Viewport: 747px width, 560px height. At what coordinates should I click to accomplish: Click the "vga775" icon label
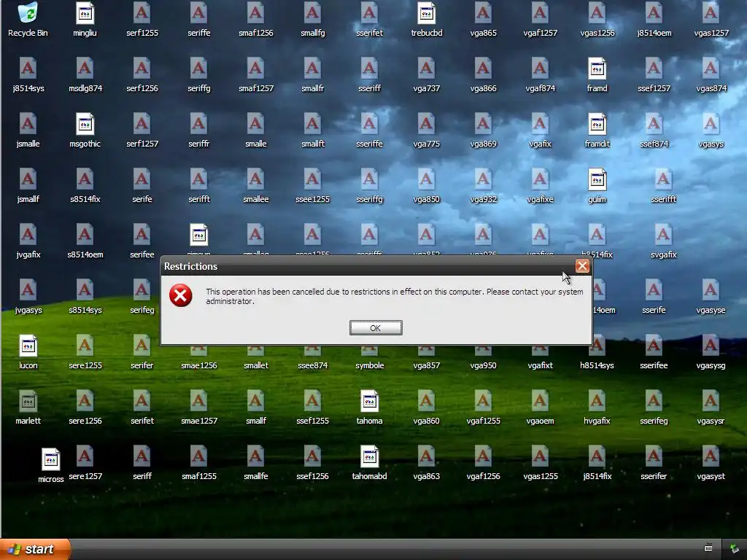[x=426, y=144]
